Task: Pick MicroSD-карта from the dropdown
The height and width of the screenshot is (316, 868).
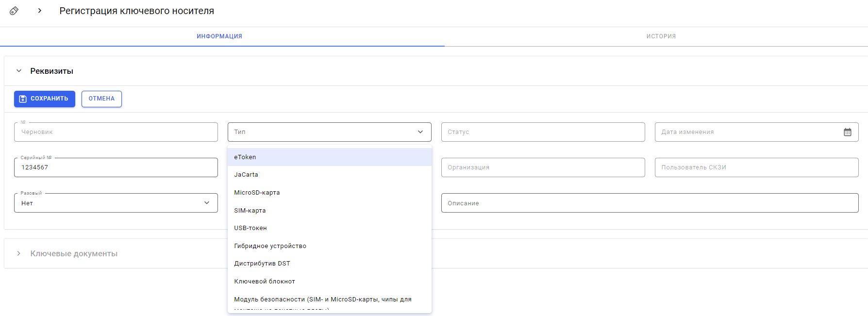Action: 257,193
